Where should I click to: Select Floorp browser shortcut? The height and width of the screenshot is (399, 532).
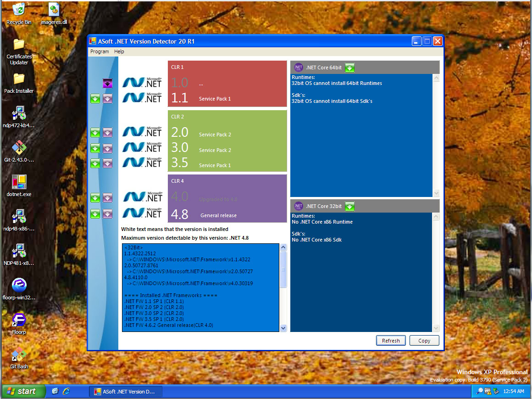[19, 323]
